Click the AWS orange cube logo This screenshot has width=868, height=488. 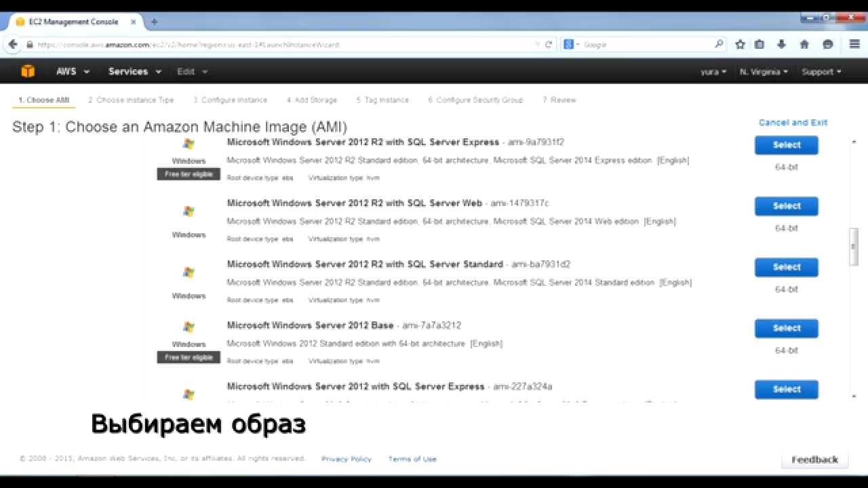tap(28, 71)
